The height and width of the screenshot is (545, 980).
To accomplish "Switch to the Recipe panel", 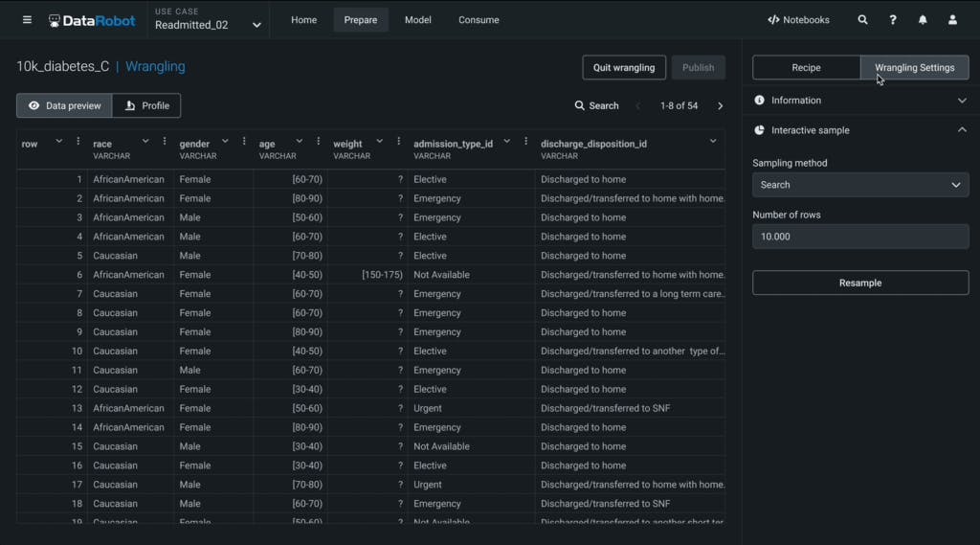I will click(806, 68).
